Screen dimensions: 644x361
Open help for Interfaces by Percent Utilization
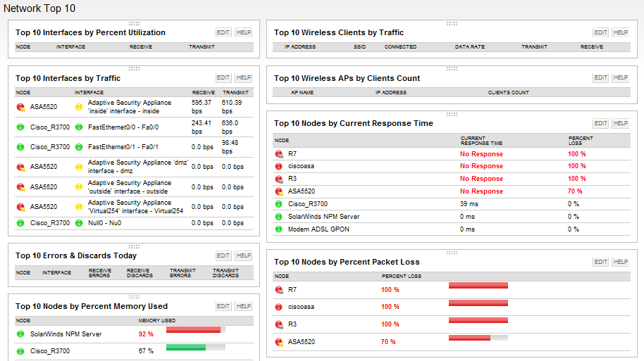click(244, 32)
